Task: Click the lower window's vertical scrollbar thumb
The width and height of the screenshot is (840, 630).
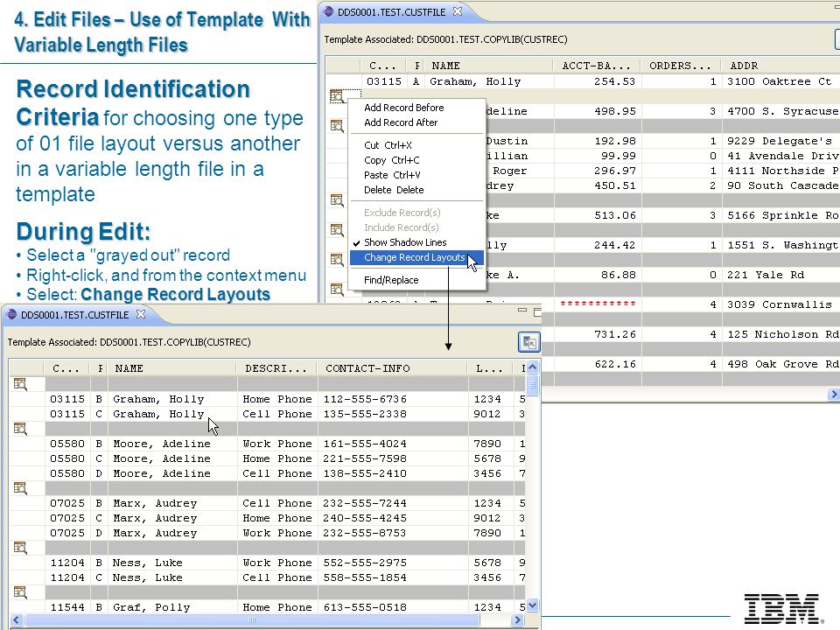Action: click(x=532, y=384)
